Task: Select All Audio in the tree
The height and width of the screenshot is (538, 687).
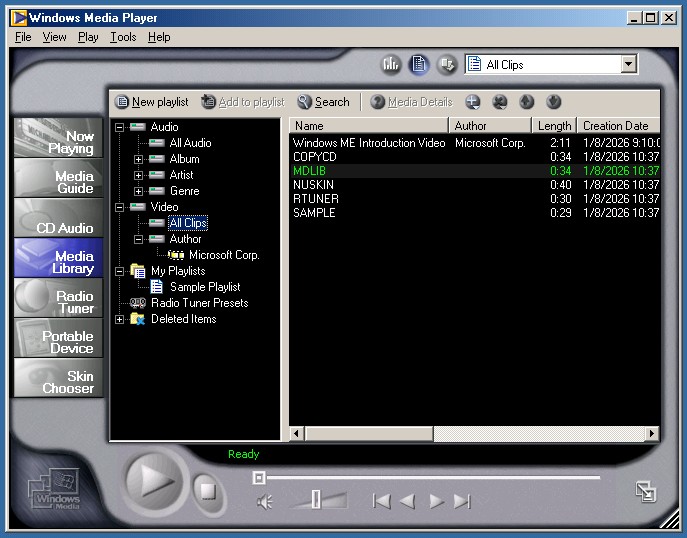Action: click(x=190, y=143)
